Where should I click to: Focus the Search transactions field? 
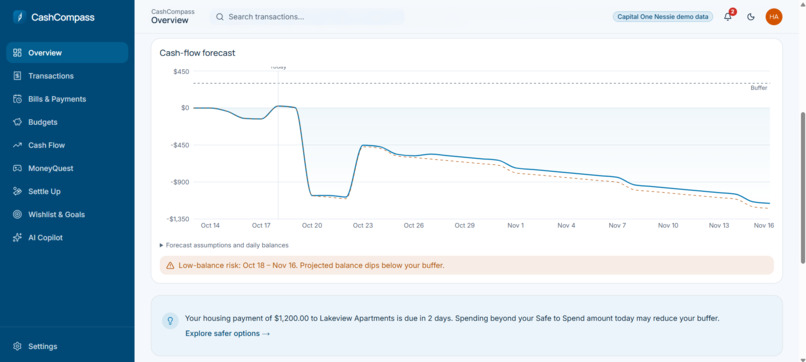click(x=307, y=17)
